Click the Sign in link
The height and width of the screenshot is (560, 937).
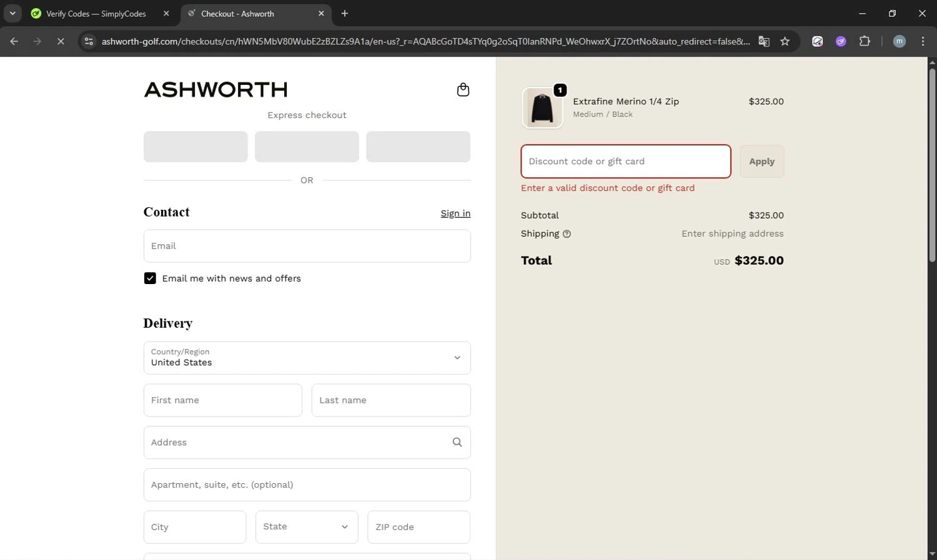(x=455, y=214)
